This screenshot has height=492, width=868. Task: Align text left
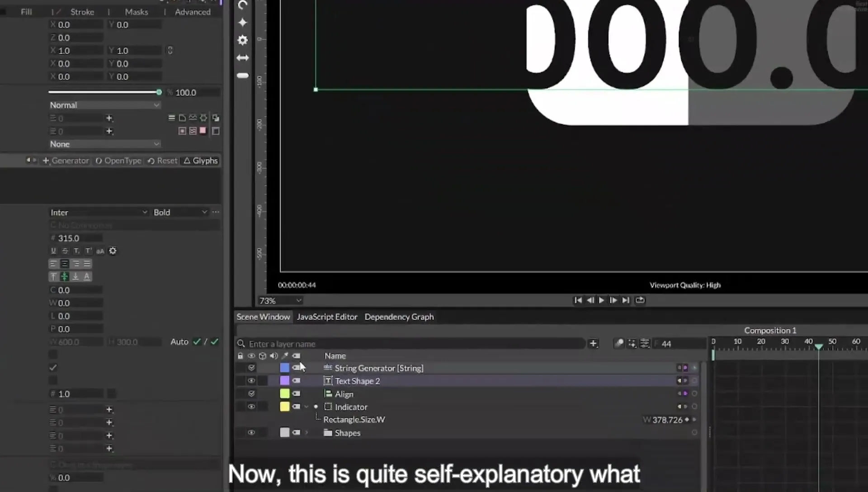pos(53,264)
